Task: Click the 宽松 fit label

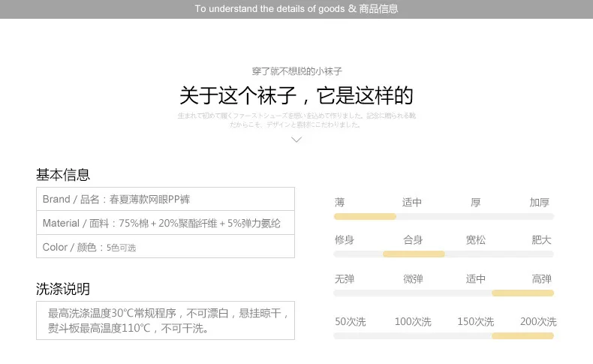Action: 476,239
